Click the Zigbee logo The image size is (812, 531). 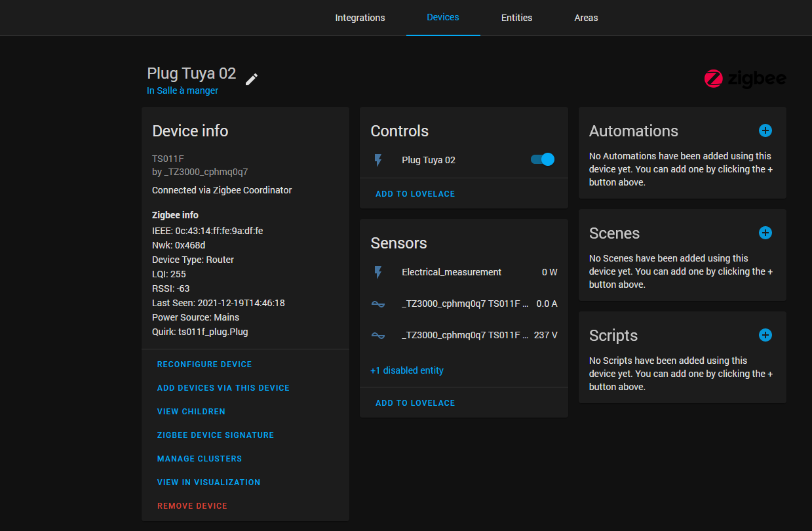coord(745,79)
